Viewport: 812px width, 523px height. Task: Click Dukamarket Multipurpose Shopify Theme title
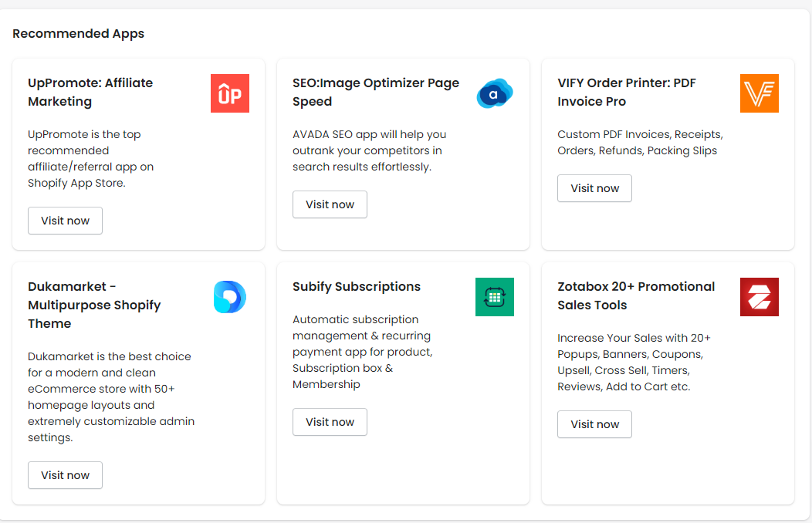(94, 305)
